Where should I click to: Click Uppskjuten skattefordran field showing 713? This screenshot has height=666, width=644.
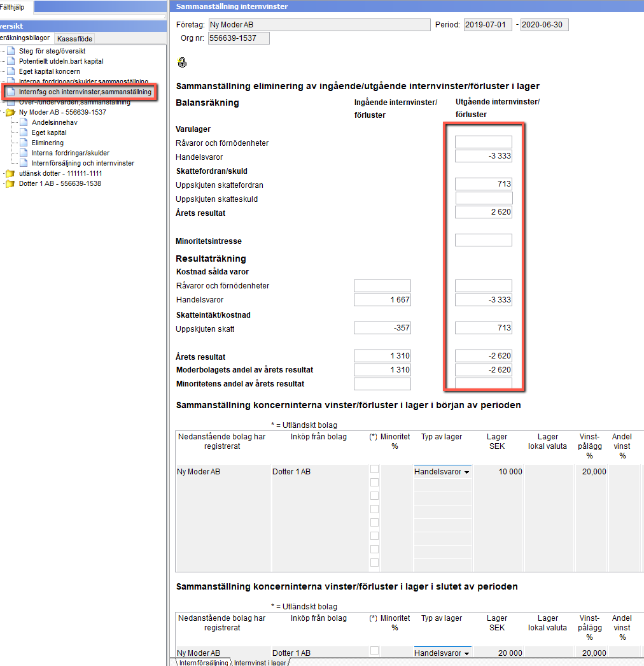click(x=484, y=184)
